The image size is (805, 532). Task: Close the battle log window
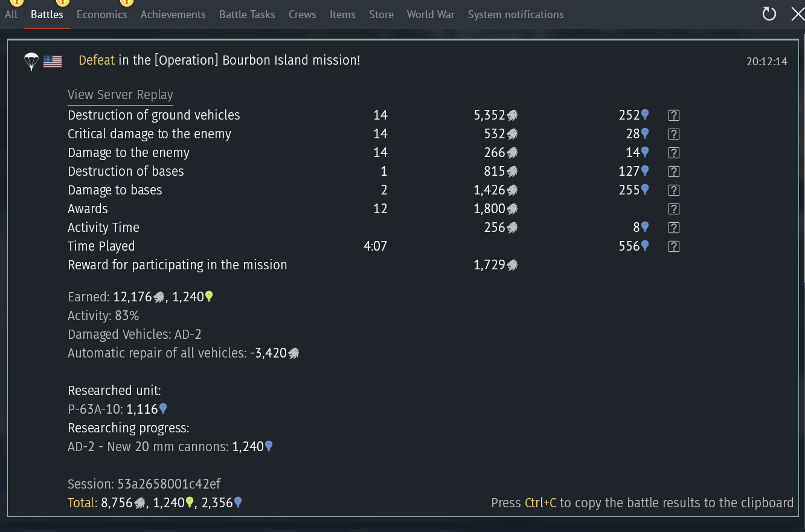797,14
